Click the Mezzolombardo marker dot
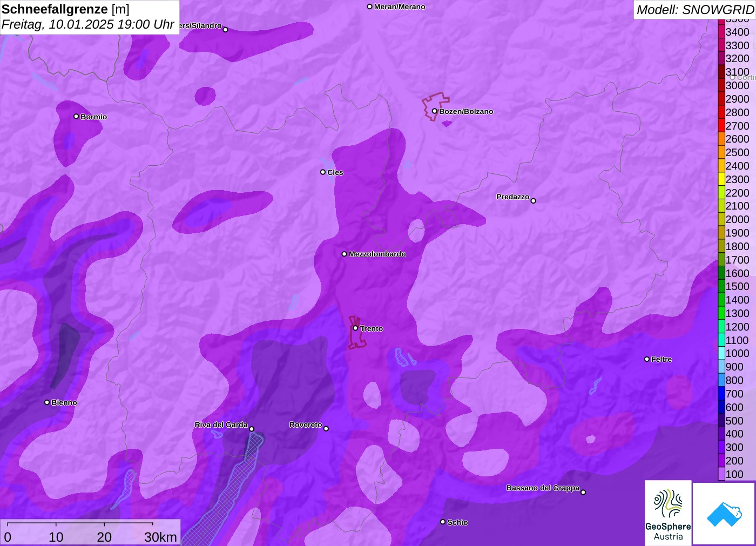The width and height of the screenshot is (756, 546). point(345,254)
